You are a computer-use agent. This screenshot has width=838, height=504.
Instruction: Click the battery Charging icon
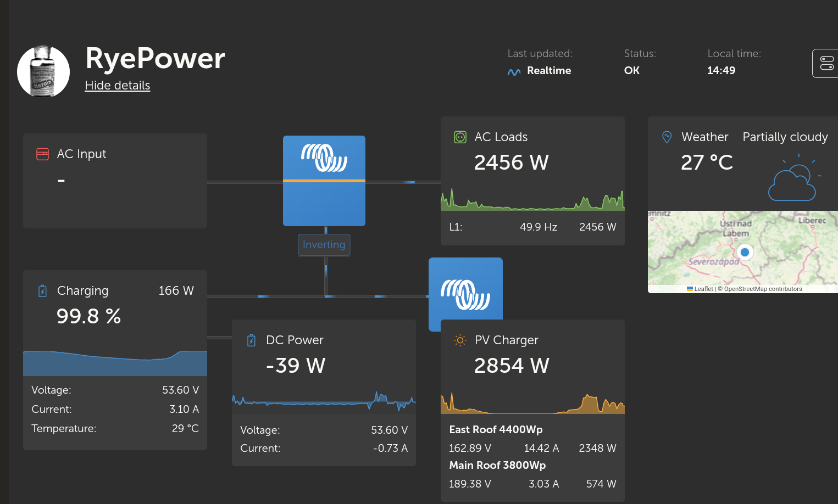point(42,291)
